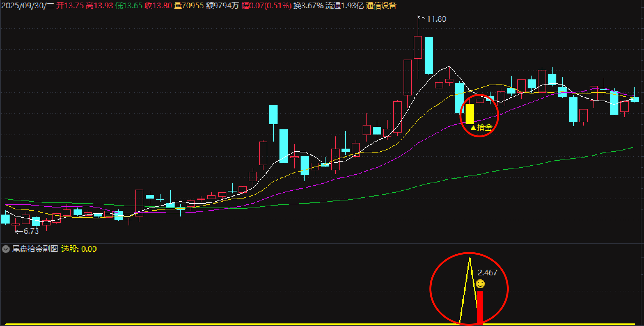Select the yellow highlighted candlestick
Image resolution: width=644 pixels, height=326 pixels.
(x=469, y=114)
